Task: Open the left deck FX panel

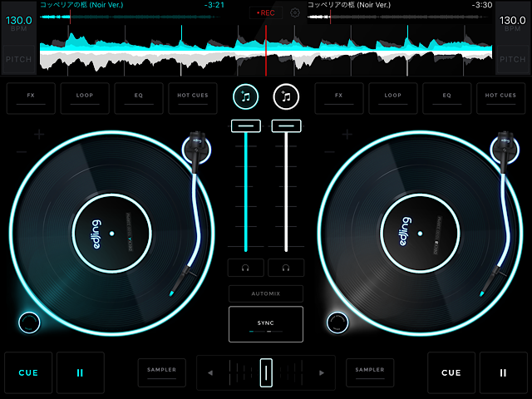Action: pos(31,98)
